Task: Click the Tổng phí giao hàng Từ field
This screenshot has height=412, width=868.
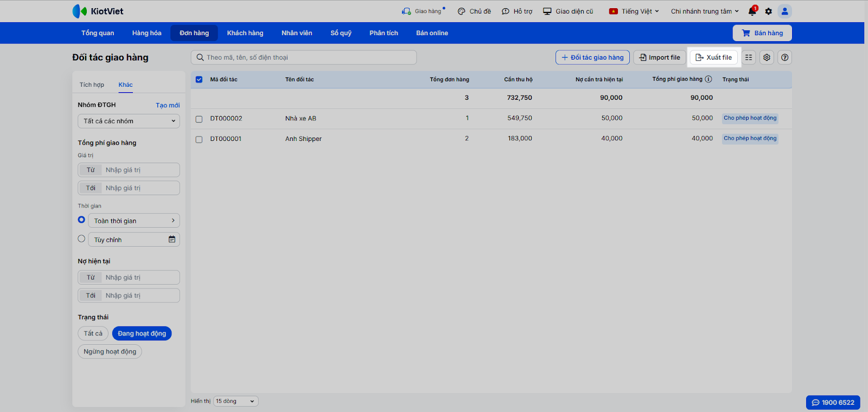Action: pyautogui.click(x=129, y=170)
